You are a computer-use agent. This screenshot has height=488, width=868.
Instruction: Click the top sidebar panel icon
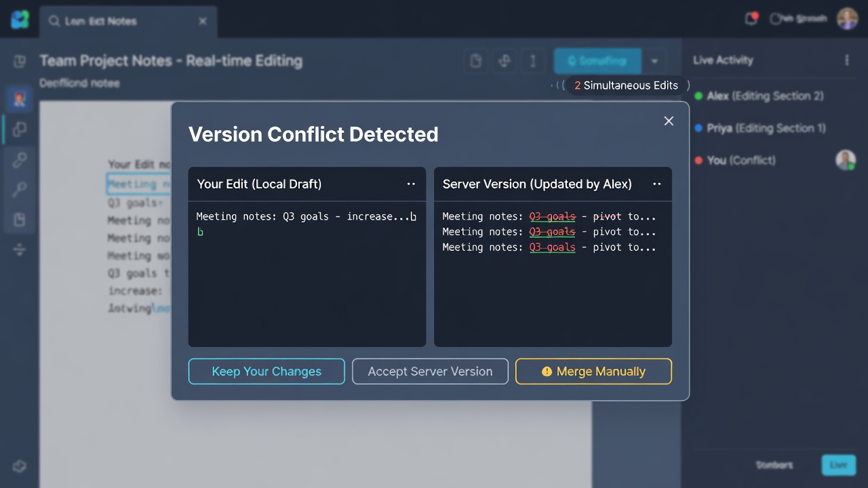pyautogui.click(x=20, y=61)
